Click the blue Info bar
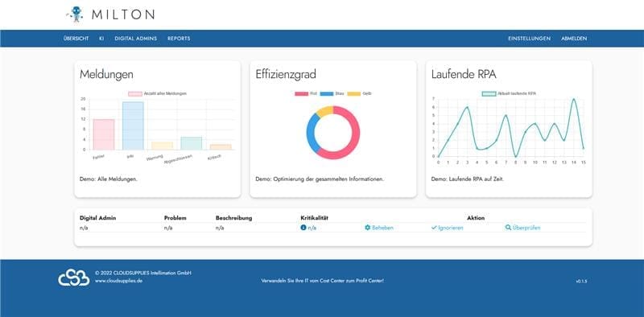This screenshot has height=317, width=644. (x=133, y=126)
